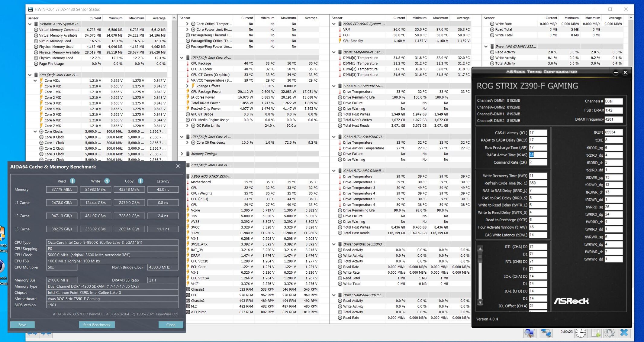Click the RAS# Active Time (tRAS) field
This screenshot has height=342, width=644.
(538, 155)
